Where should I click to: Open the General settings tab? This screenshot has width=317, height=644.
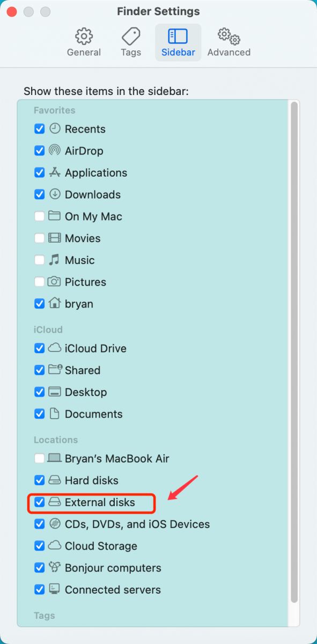(84, 42)
